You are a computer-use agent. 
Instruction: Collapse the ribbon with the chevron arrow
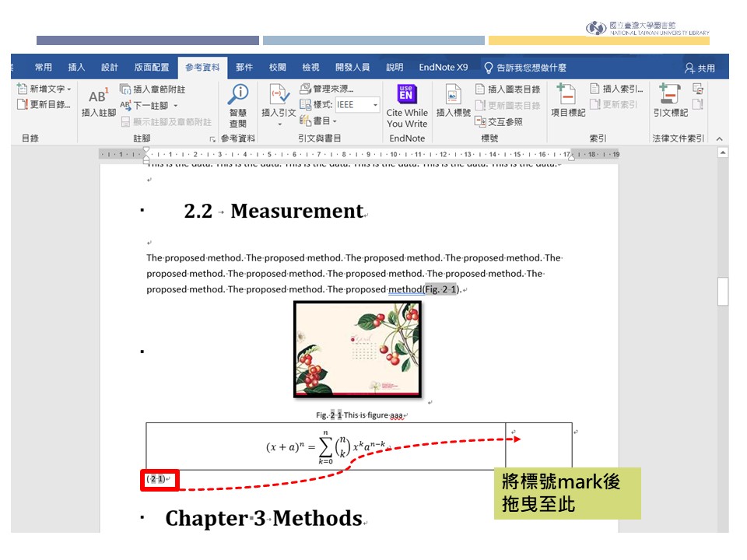pos(719,139)
